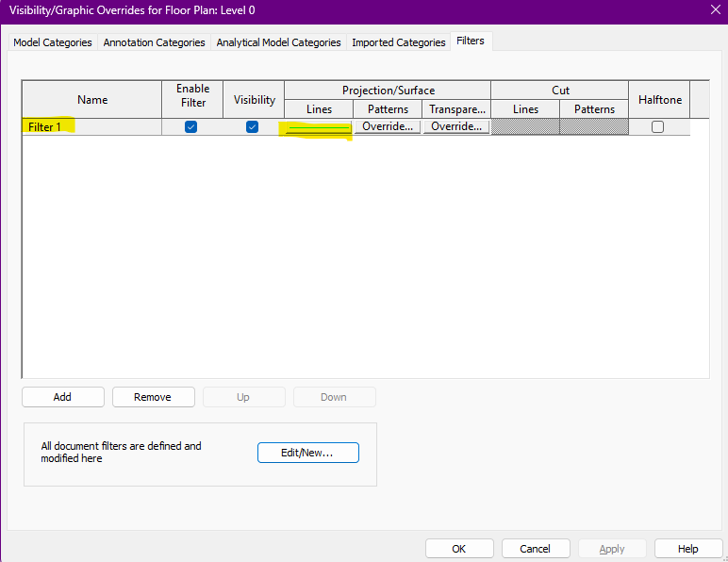728x562 pixels.
Task: Go to Analytical Model Categories tab
Action: [278, 42]
